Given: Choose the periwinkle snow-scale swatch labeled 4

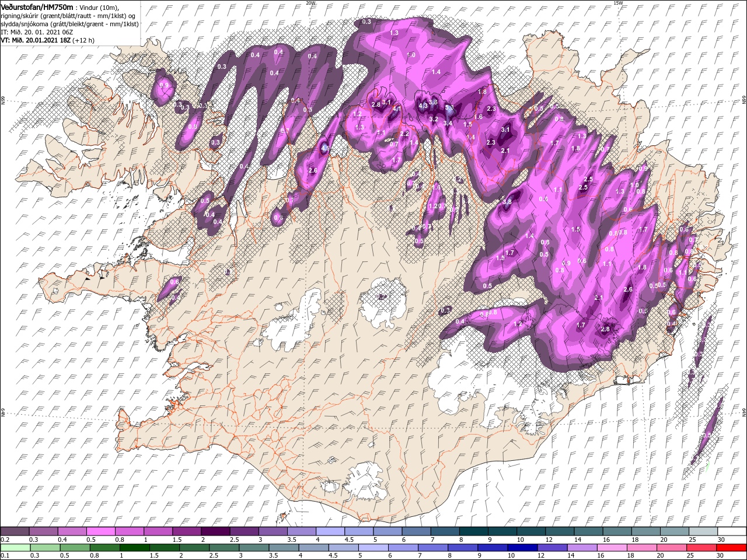Looking at the screenshot, I should point(330,531).
